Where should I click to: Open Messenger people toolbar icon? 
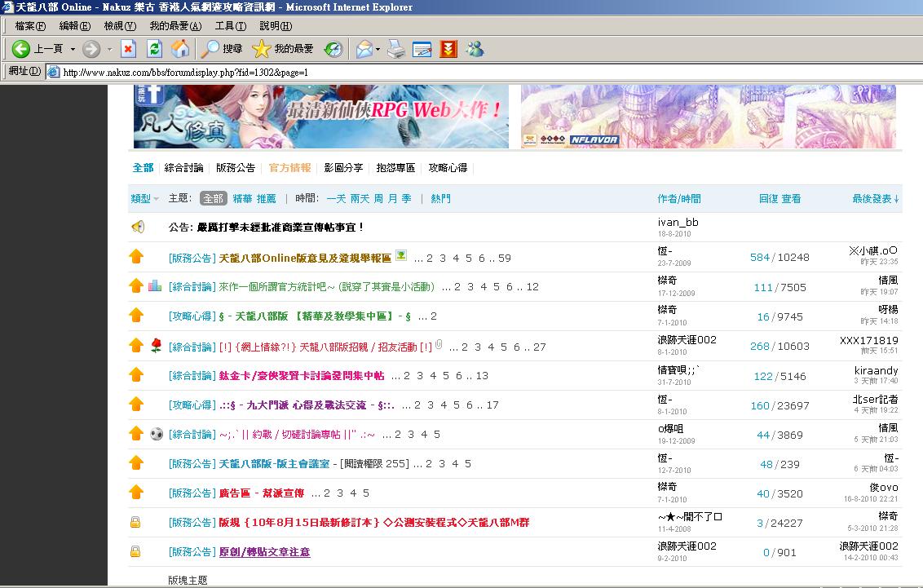click(475, 49)
